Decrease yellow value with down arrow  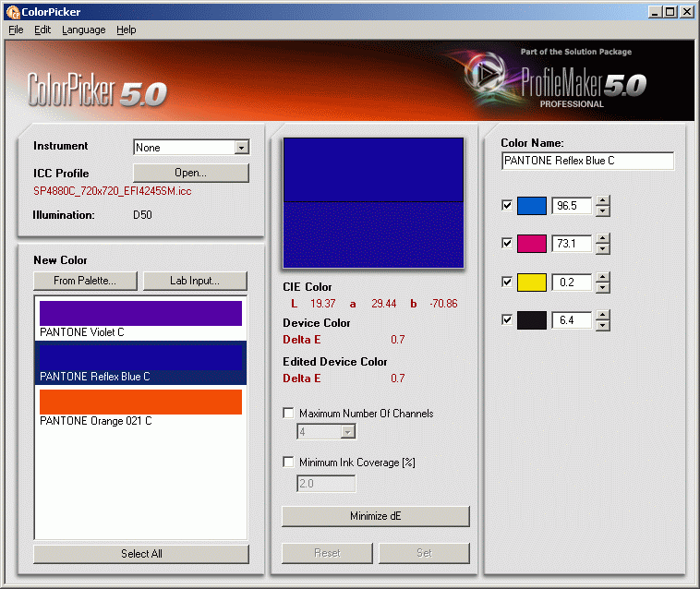(603, 287)
